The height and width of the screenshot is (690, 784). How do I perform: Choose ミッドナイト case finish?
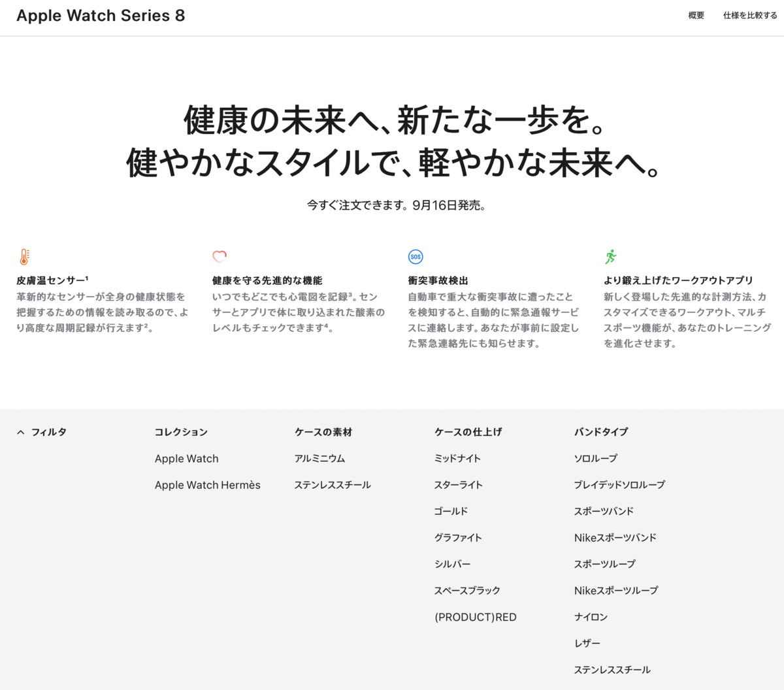point(457,459)
